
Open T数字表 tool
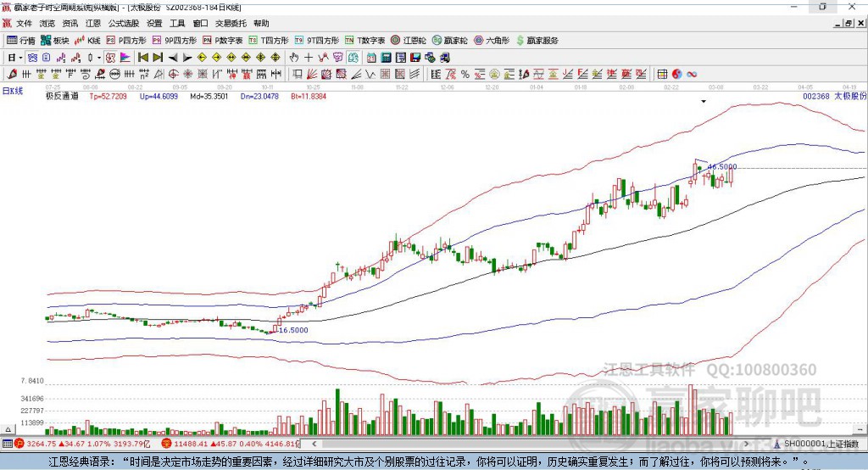pyautogui.click(x=364, y=41)
